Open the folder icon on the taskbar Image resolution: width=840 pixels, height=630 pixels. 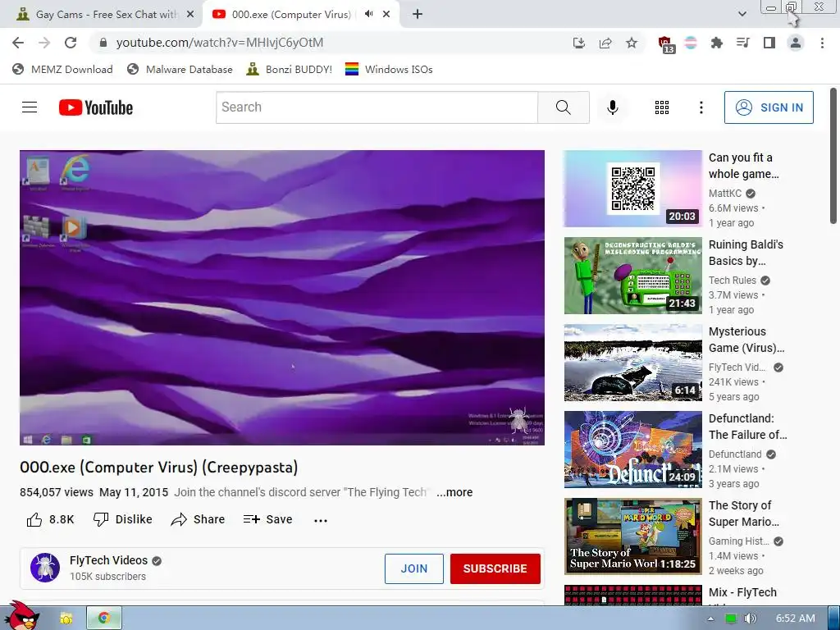point(66,619)
